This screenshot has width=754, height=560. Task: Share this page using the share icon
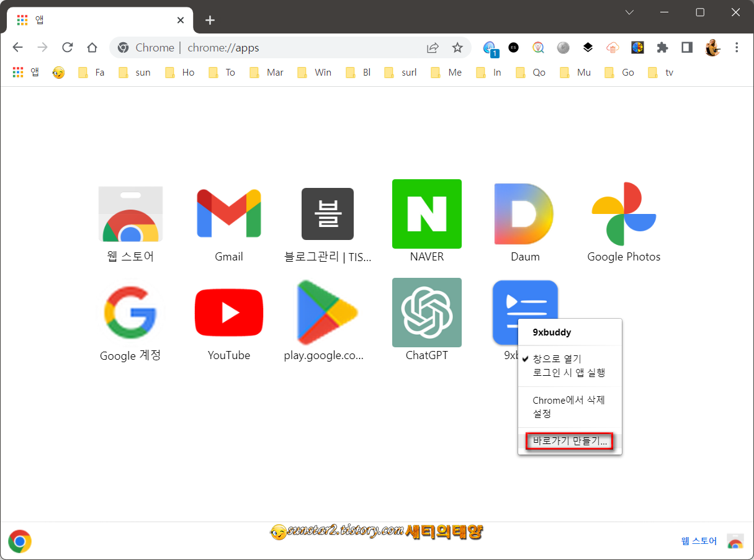coord(433,48)
